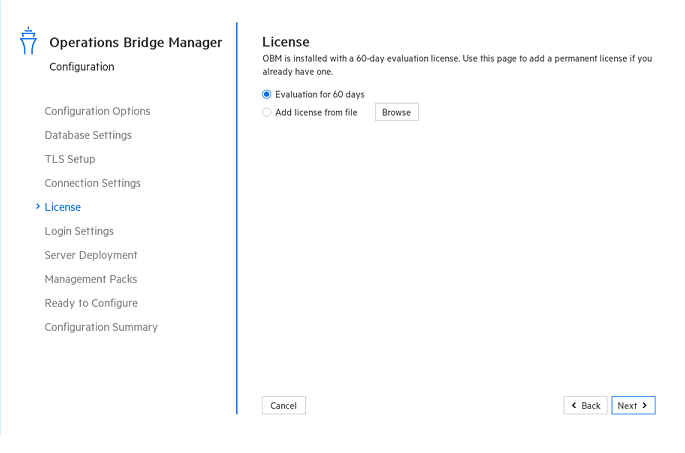
Task: Click the Browse button
Action: point(397,112)
